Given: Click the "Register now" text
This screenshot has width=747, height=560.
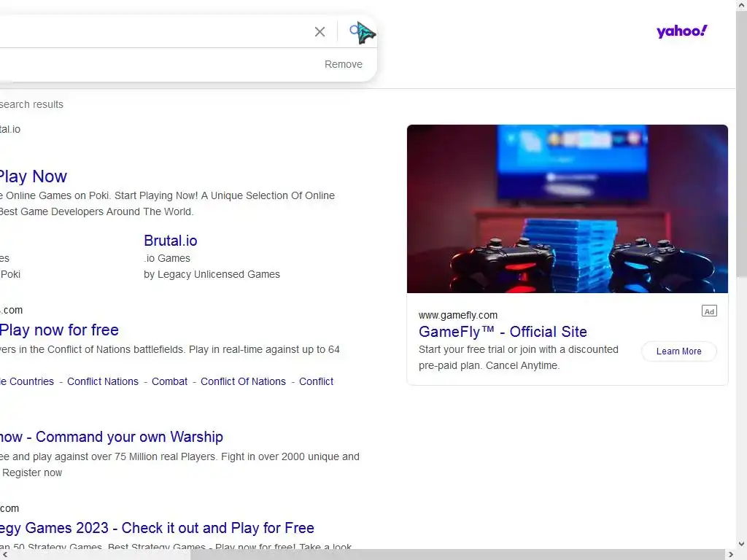Looking at the screenshot, I should coord(32,472).
